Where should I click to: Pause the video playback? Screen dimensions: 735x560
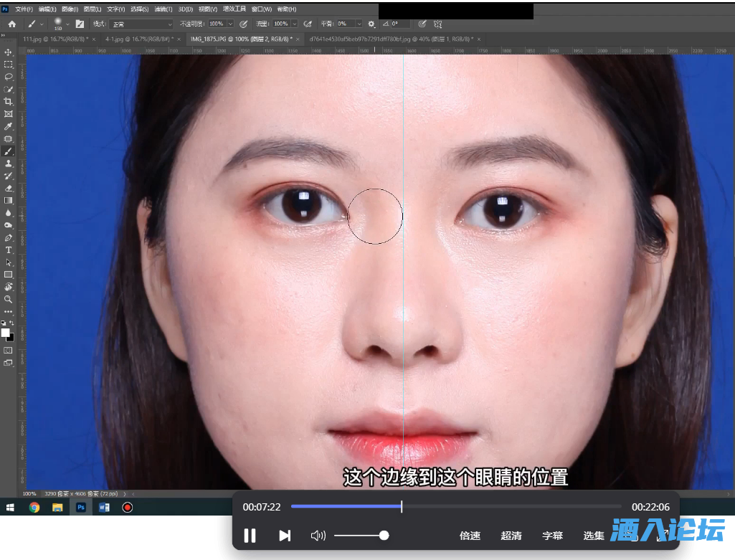250,536
